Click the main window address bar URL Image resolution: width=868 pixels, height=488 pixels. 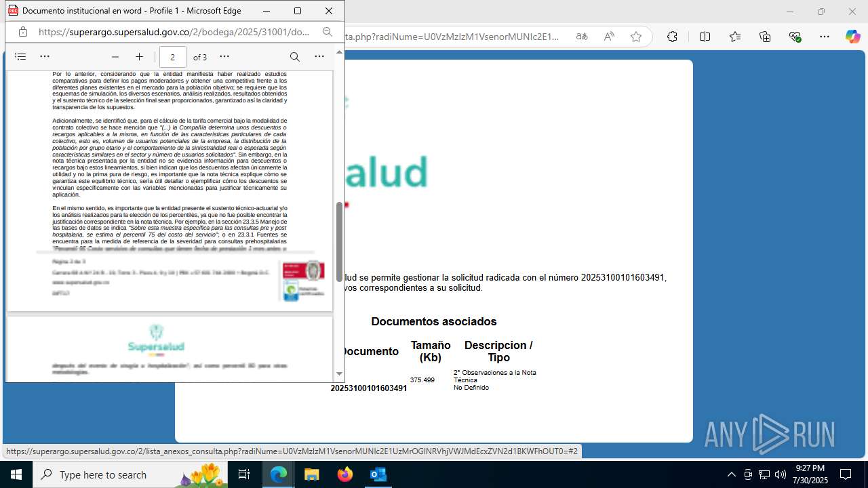click(453, 37)
